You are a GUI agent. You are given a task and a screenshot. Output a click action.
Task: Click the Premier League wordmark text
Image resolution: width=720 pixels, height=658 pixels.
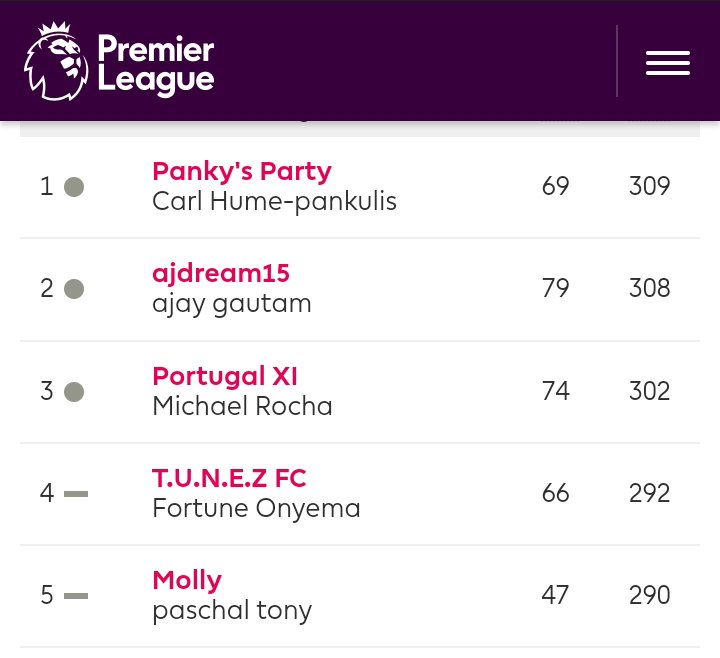[x=156, y=64]
